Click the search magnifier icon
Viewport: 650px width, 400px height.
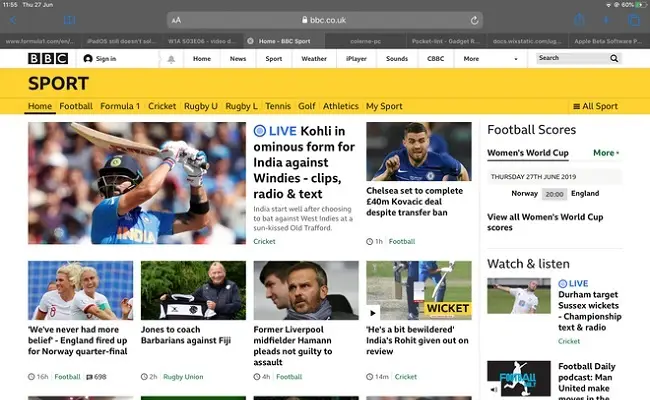[x=615, y=59]
